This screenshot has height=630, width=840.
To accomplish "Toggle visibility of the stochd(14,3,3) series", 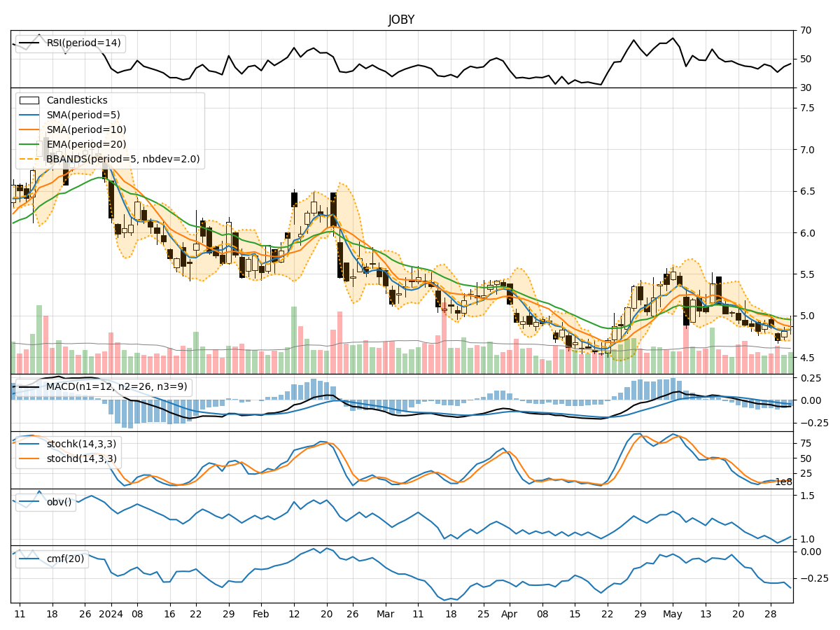I will coord(29,457).
